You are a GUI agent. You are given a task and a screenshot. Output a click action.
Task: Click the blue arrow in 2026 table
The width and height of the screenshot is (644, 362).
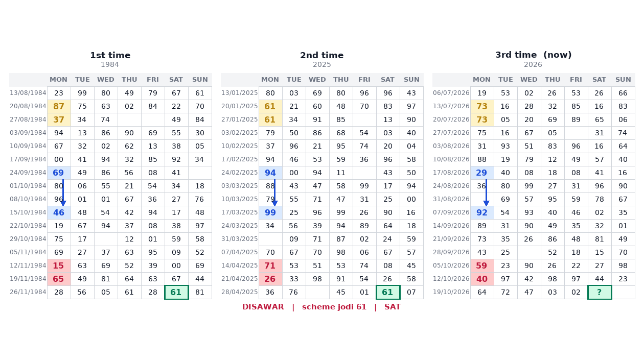pyautogui.click(x=486, y=192)
